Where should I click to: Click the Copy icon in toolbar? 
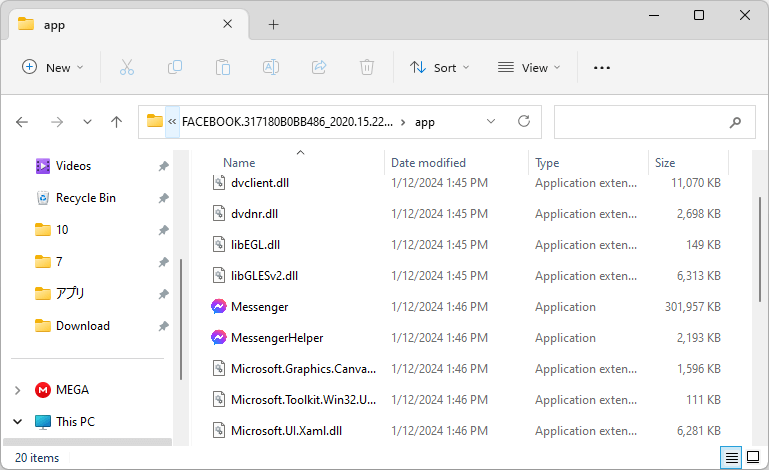coord(175,67)
